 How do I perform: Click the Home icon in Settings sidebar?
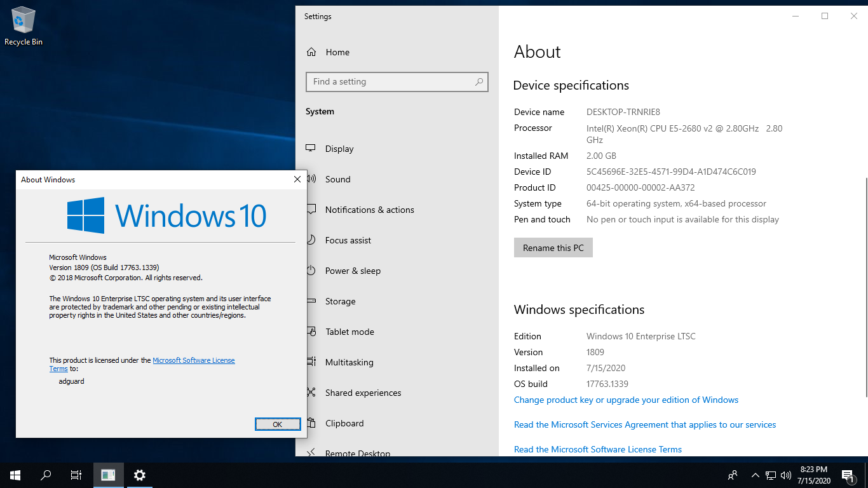tap(311, 52)
